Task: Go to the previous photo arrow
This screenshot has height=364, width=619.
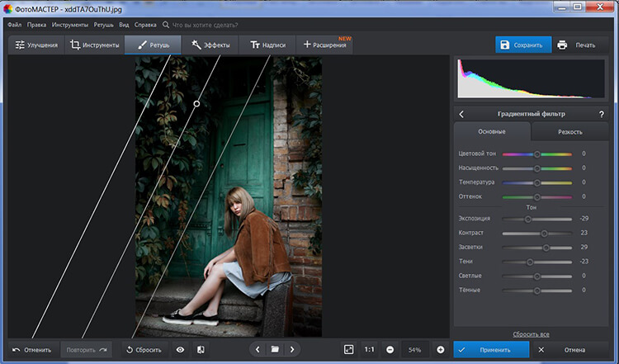Action: 258,350
